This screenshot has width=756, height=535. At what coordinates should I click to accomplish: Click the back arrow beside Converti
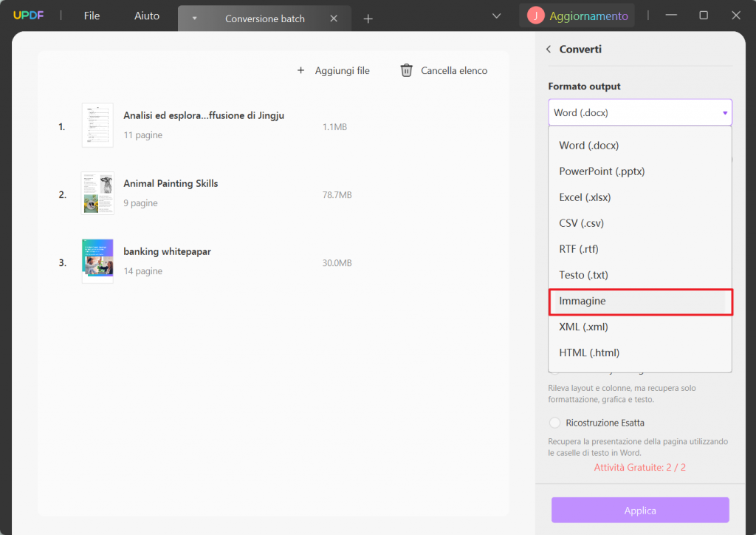pos(549,50)
